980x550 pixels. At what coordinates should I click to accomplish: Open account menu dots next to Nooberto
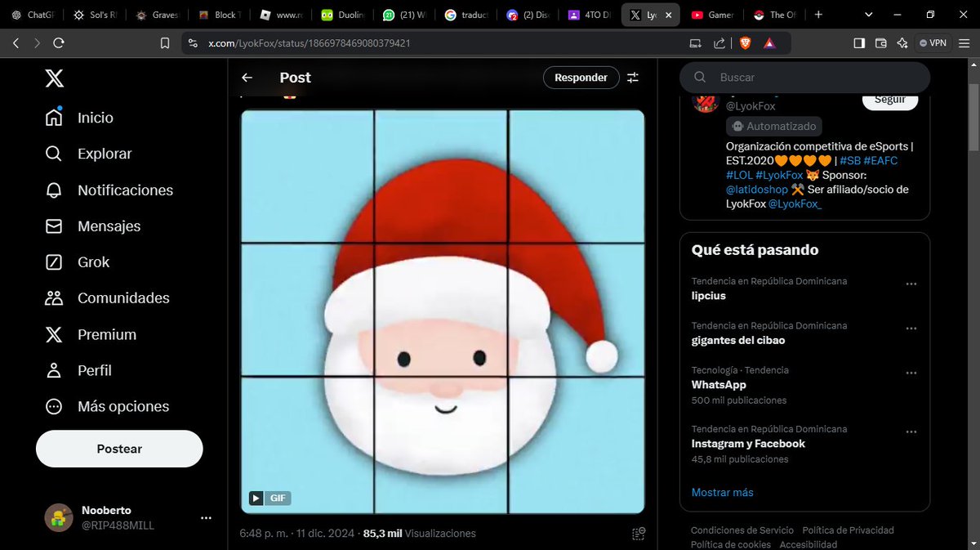[x=206, y=518]
